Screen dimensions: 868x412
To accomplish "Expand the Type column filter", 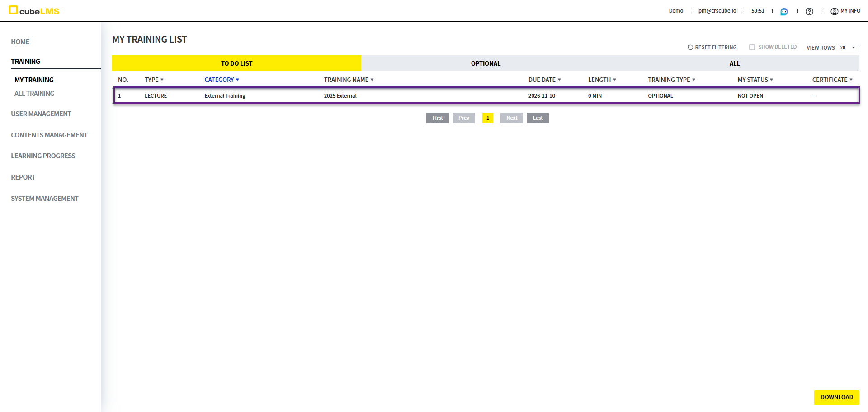I will pos(162,80).
